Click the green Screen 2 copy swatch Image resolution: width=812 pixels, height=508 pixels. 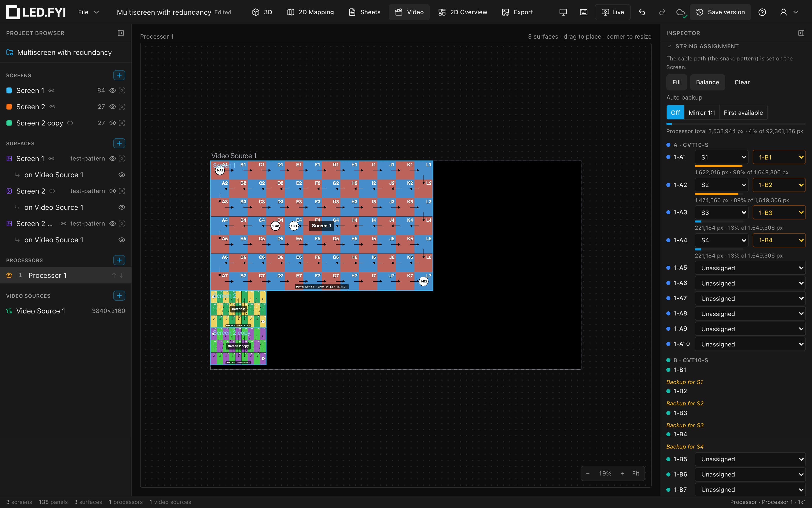(x=9, y=123)
